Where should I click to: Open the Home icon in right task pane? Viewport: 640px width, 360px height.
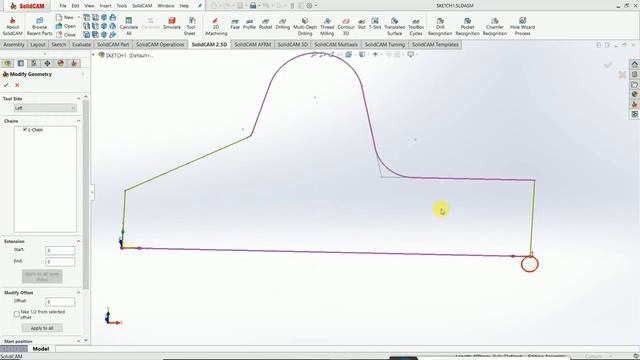[x=634, y=64]
